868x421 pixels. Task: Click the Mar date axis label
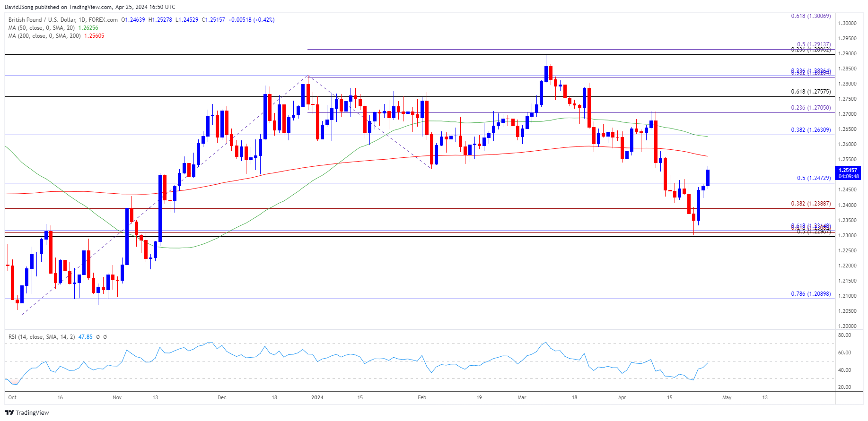[522, 398]
